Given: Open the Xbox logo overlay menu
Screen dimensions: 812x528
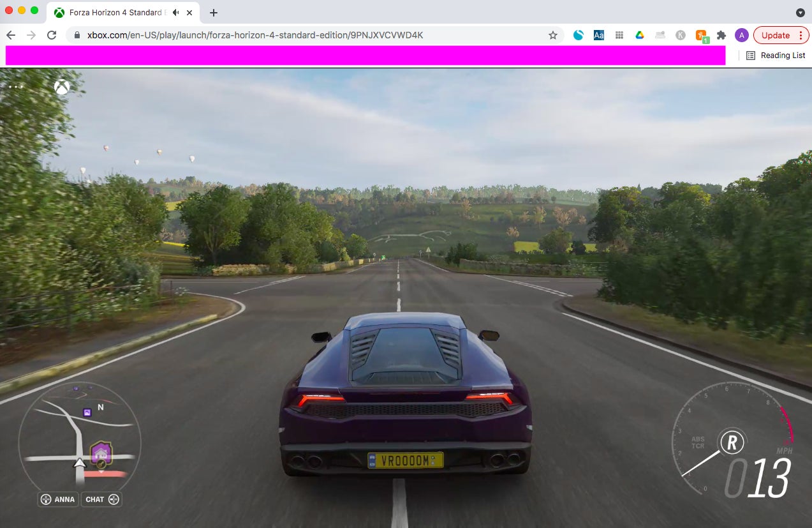Looking at the screenshot, I should [61, 87].
